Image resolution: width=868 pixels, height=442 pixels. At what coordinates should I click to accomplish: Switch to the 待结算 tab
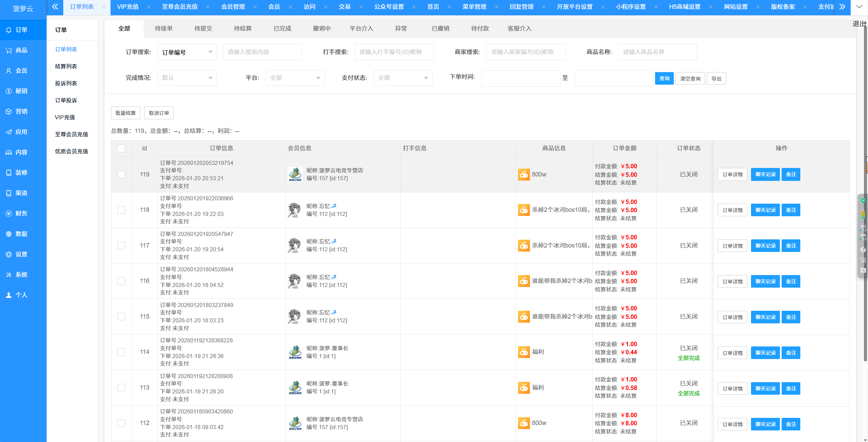point(243,29)
